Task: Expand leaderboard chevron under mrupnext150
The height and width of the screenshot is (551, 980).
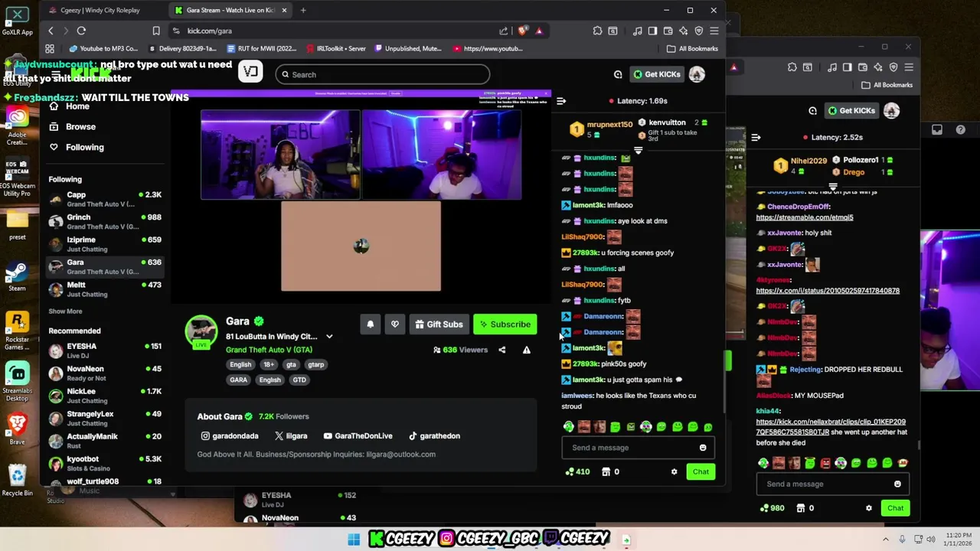Action: pos(638,151)
